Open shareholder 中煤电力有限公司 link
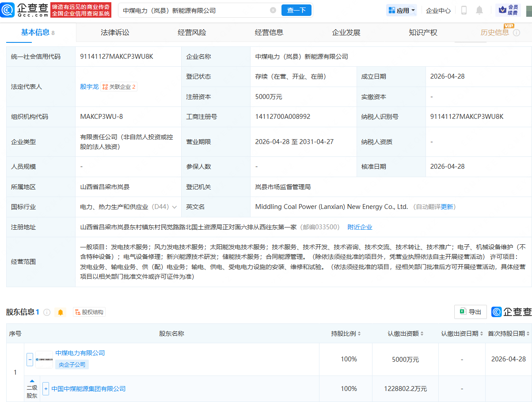This screenshot has height=402, width=532. (80, 353)
